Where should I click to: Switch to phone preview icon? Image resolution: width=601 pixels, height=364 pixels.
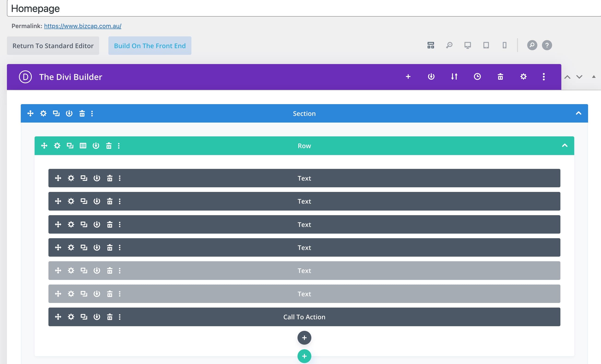[505, 45]
